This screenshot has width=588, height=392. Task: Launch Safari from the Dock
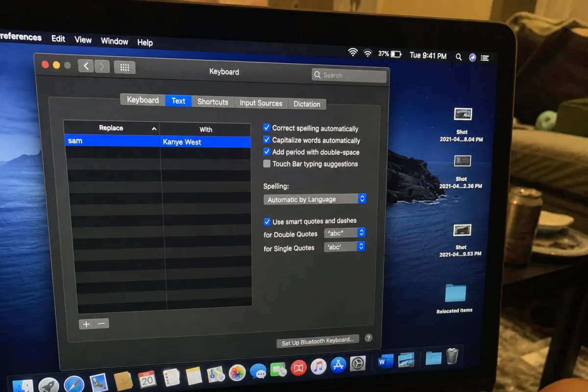point(74,385)
